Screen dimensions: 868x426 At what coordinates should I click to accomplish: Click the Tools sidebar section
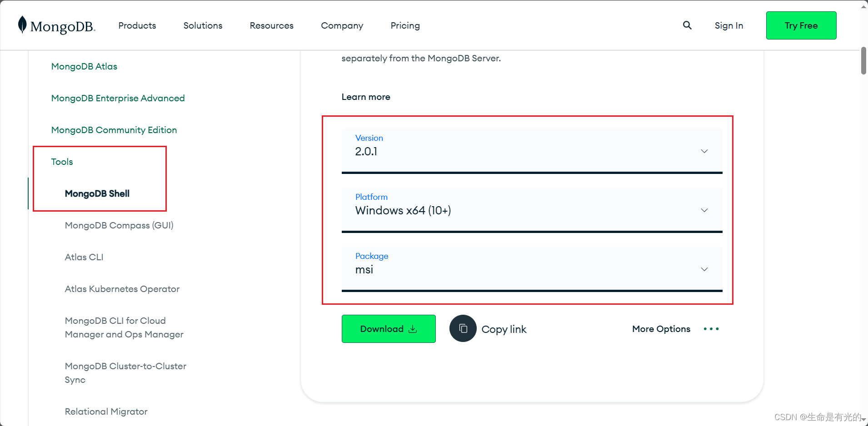[62, 162]
